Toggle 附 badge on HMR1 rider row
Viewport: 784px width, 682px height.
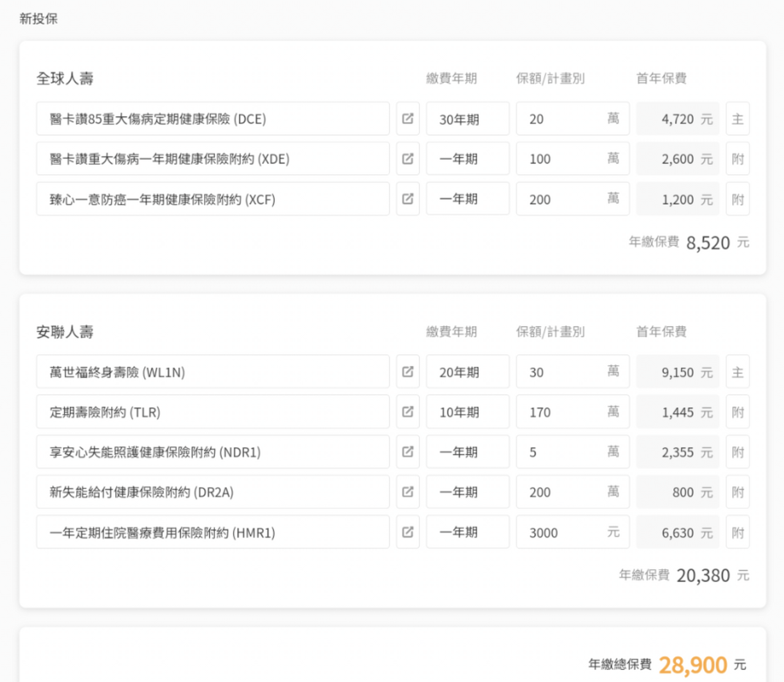[x=737, y=532]
